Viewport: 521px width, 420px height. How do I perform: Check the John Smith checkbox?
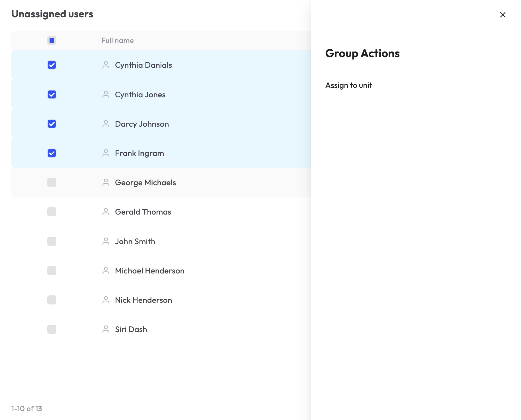click(52, 241)
